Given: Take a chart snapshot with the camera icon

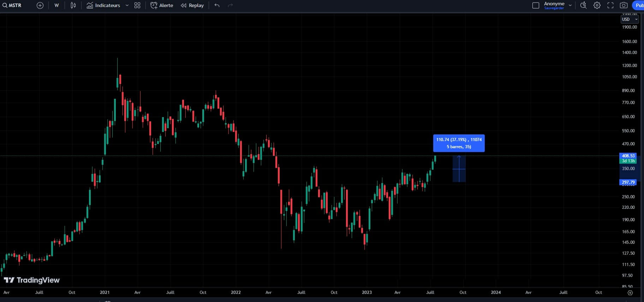Looking at the screenshot, I should click(x=624, y=5).
